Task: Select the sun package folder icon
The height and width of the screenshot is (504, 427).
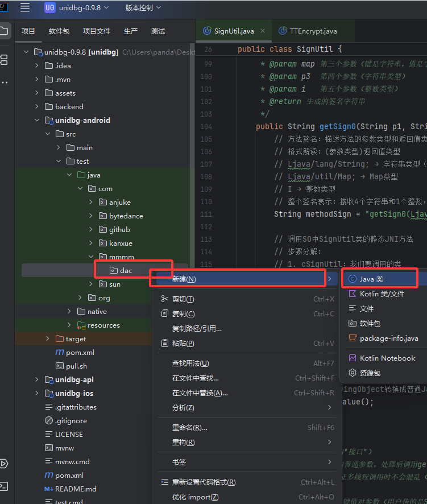Action: [103, 284]
